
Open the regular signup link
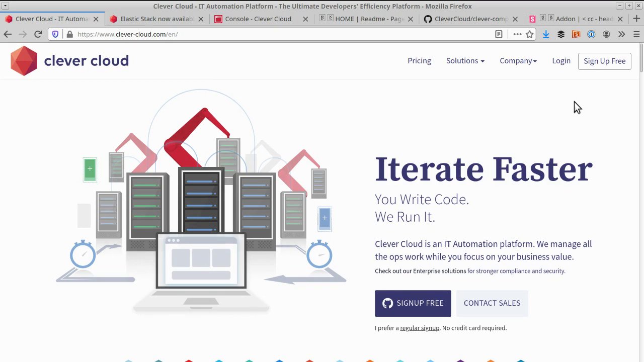click(420, 328)
